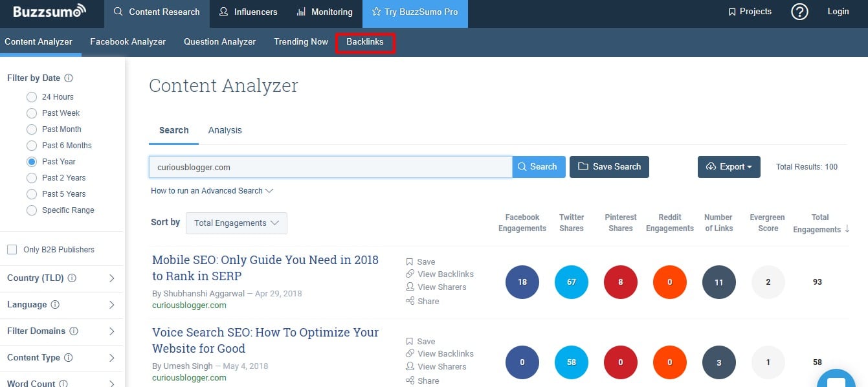Click the 3 links circle for Voice Search

pyautogui.click(x=719, y=362)
